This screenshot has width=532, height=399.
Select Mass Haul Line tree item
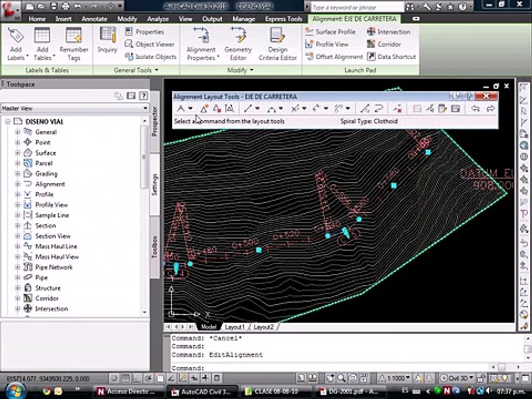coord(56,246)
